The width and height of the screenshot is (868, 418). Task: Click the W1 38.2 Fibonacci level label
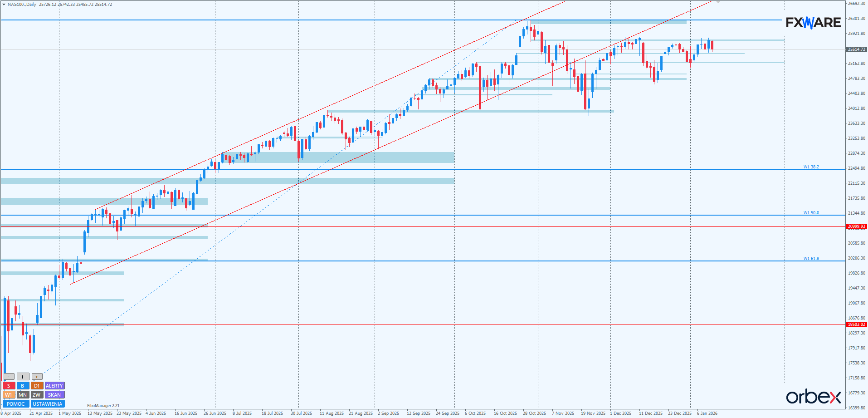(811, 167)
